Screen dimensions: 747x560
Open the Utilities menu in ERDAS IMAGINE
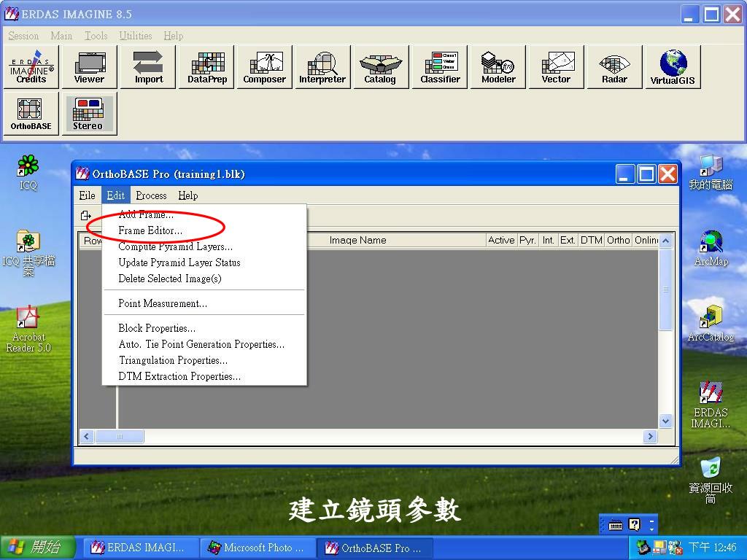click(x=135, y=36)
